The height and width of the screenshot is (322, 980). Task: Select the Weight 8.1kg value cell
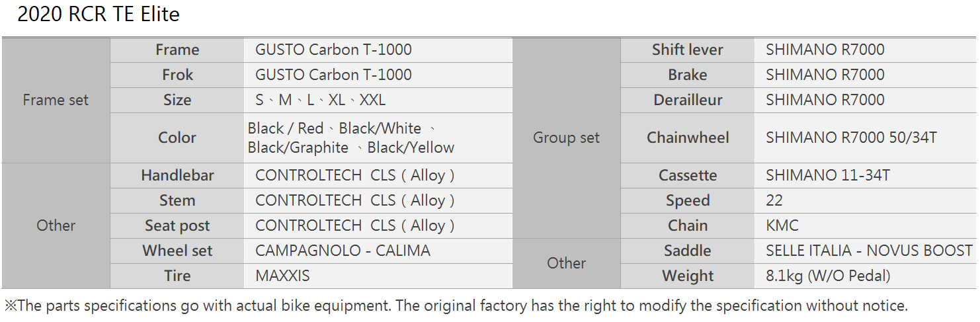tap(865, 276)
